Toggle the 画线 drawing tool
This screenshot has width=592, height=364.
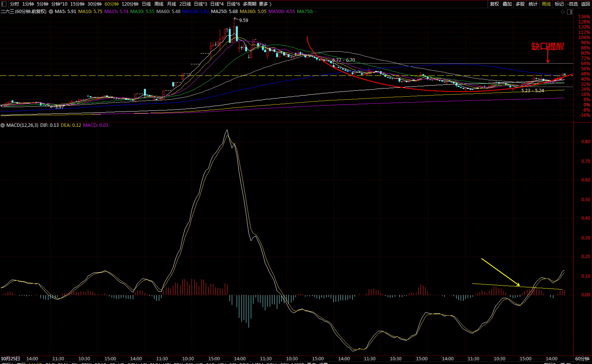tap(546, 4)
